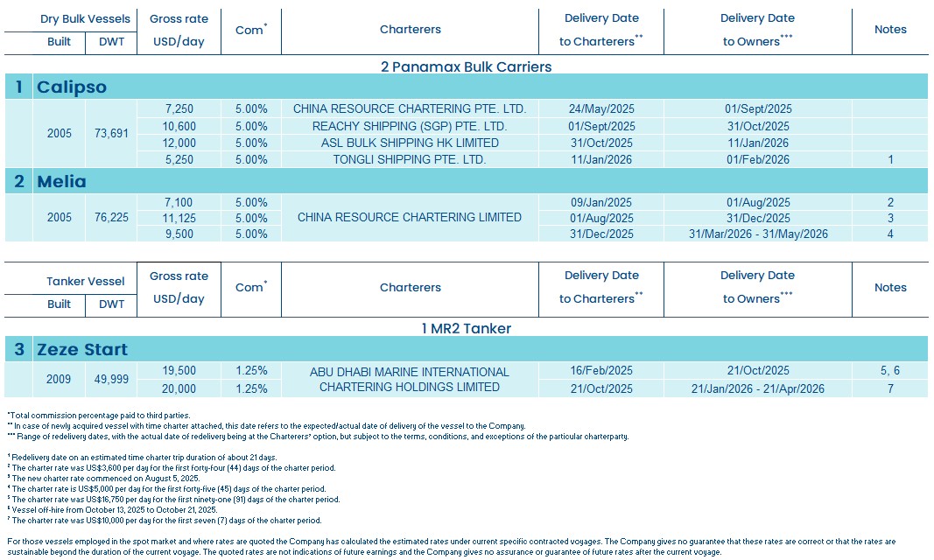Click the "1 MR2 Tanker" section title
Screen dimensions: 934x560
pyautogui.click(x=466, y=328)
